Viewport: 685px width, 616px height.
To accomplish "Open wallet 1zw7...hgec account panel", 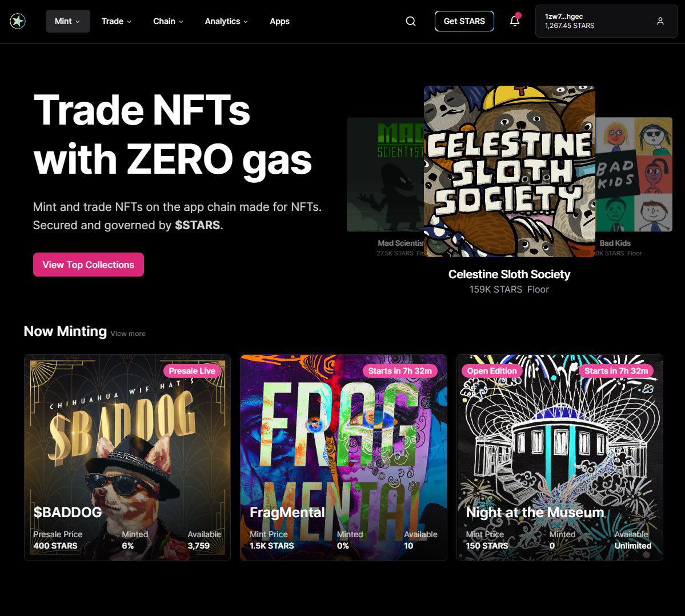I will [606, 21].
